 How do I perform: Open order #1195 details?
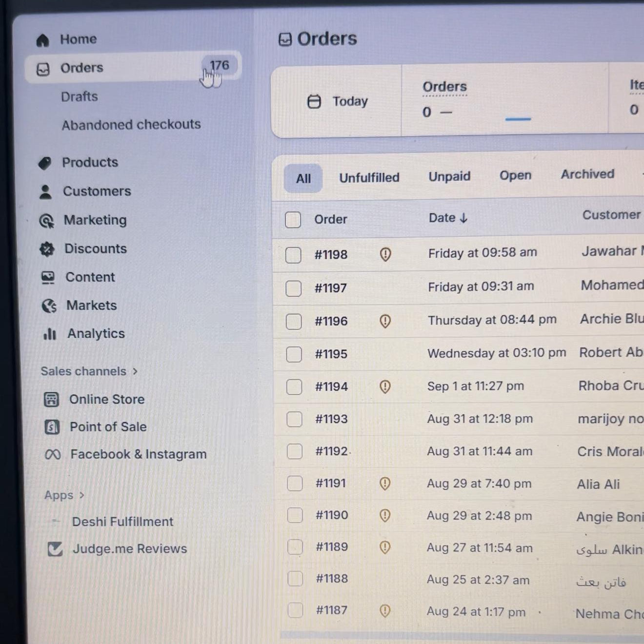click(x=331, y=354)
